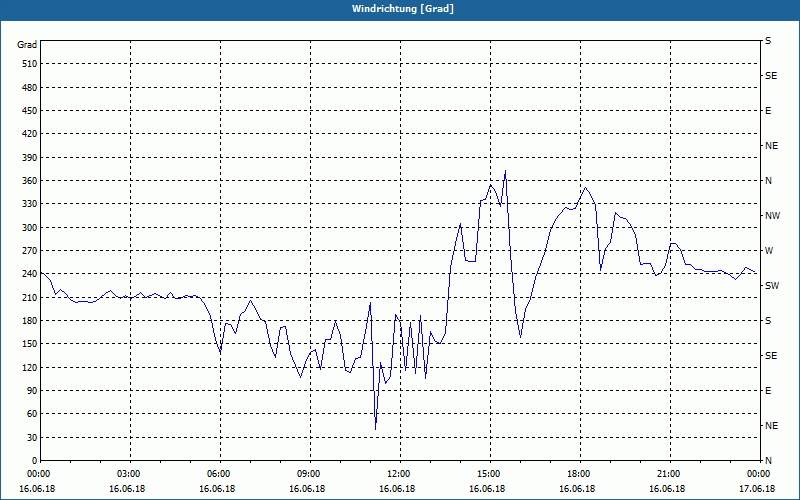Select the 420 tick label

pyautogui.click(x=30, y=134)
